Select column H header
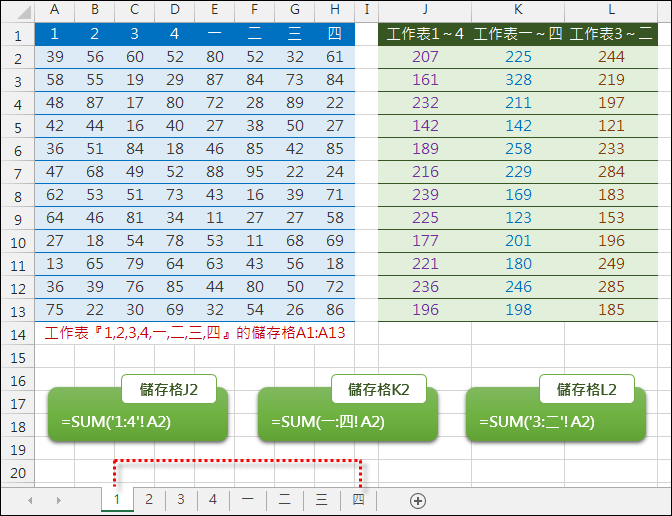Image resolution: width=672 pixels, height=516 pixels. tap(335, 10)
